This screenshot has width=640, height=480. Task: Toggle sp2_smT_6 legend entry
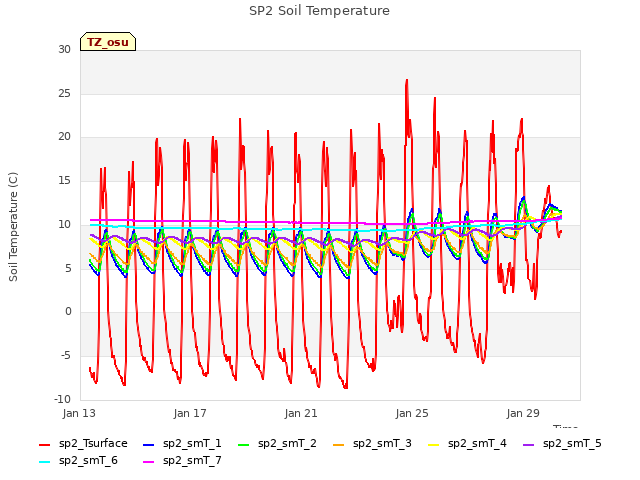click(x=78, y=461)
